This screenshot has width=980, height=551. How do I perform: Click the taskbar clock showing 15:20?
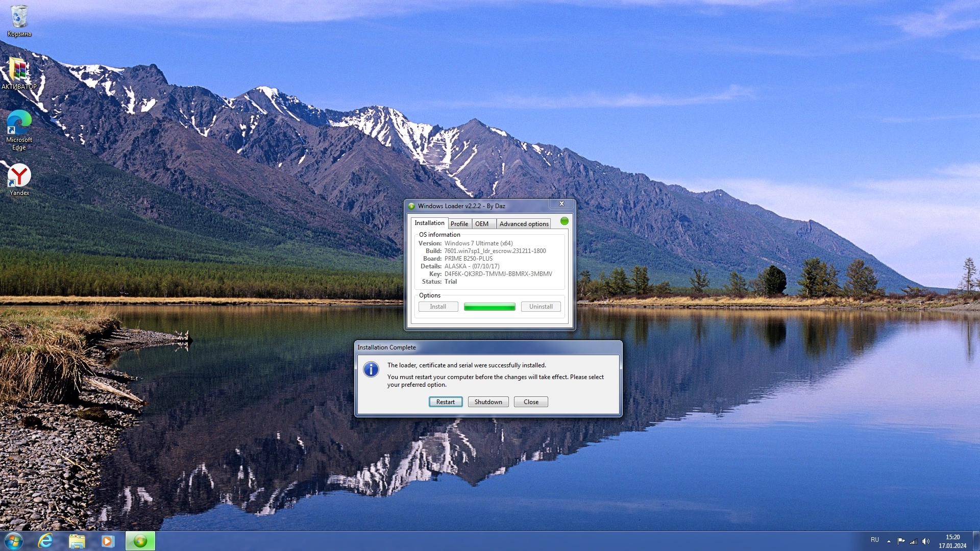point(952,541)
